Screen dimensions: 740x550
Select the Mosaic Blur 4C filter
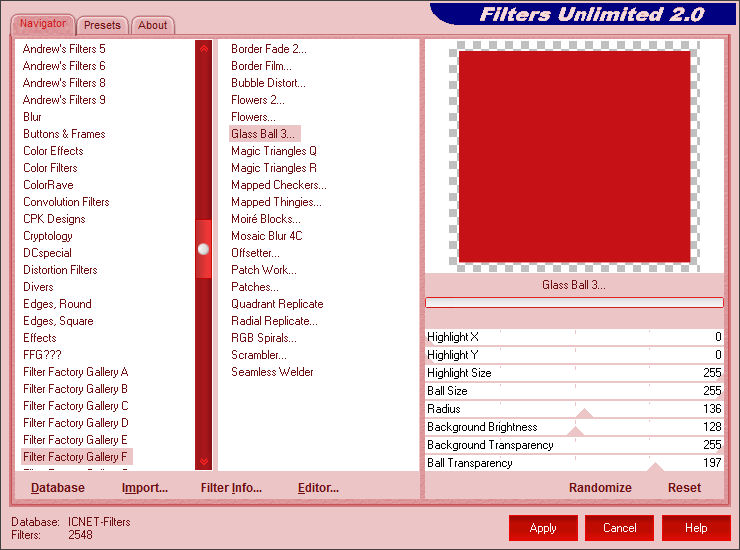pos(267,236)
